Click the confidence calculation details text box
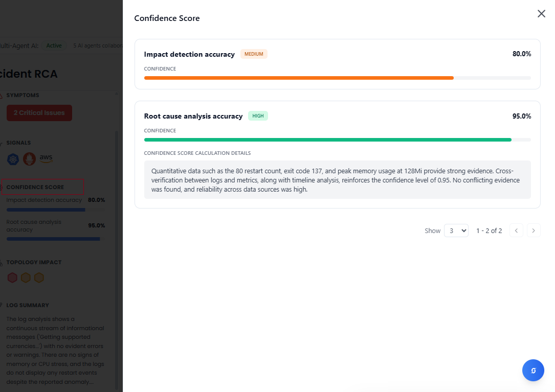 (337, 179)
